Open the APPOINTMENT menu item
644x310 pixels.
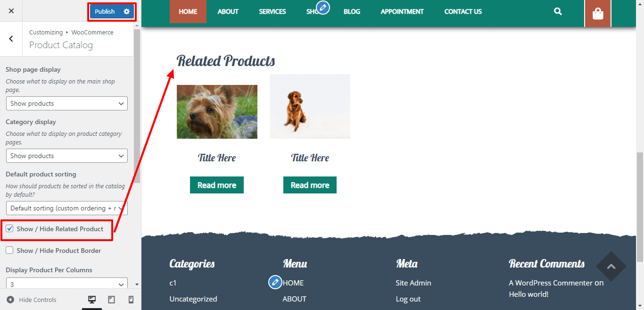click(x=402, y=11)
